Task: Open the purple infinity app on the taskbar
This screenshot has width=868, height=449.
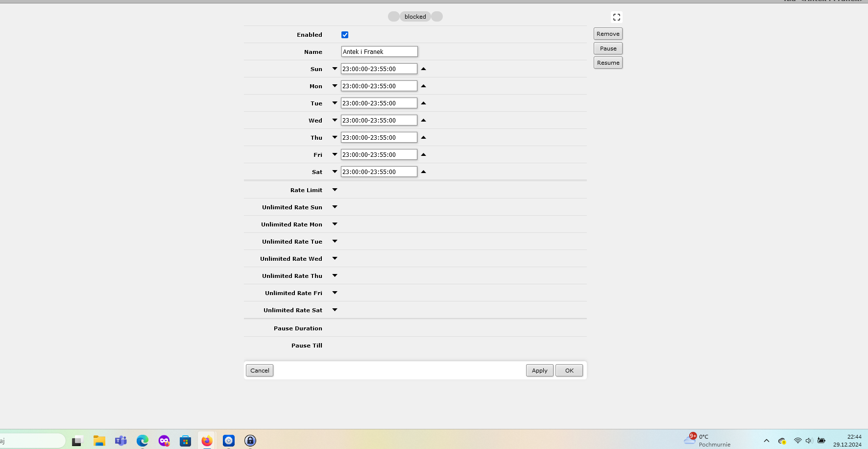Action: pyautogui.click(x=164, y=440)
